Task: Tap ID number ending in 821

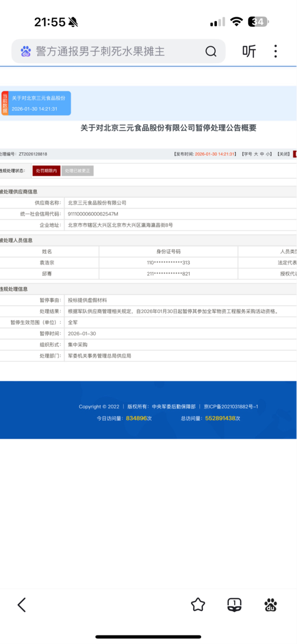Action: pyautogui.click(x=168, y=274)
